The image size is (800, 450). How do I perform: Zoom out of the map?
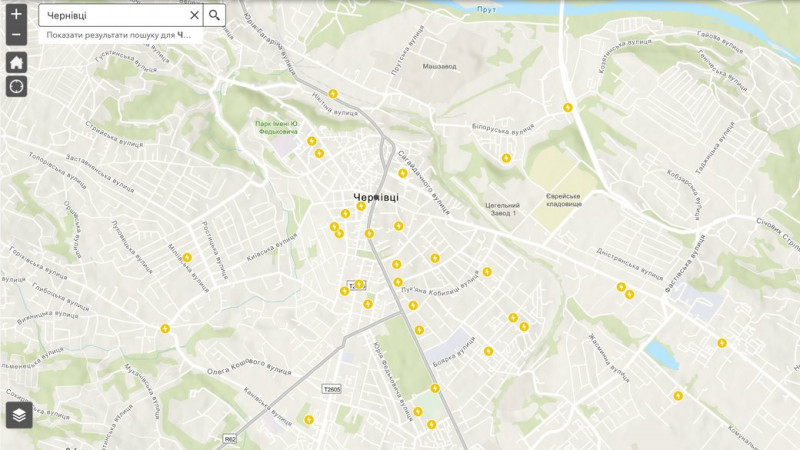point(16,36)
